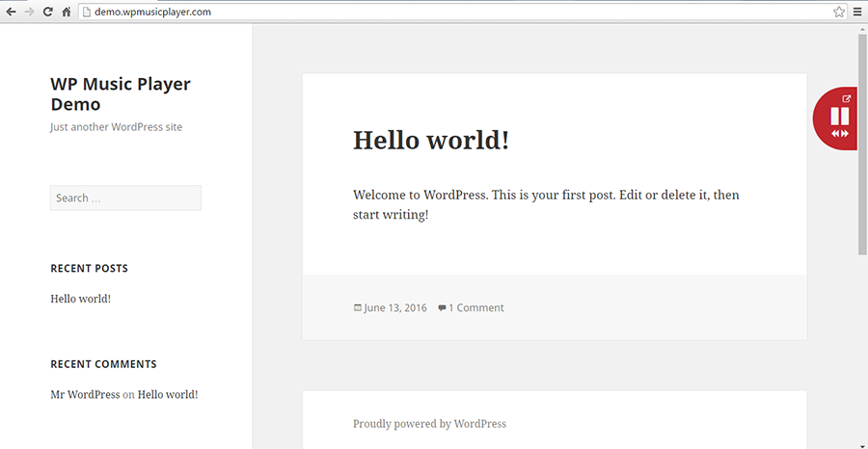Viewport: 868px width, 449px height.
Task: Open the WP Music Player Demo site title
Action: 121,94
